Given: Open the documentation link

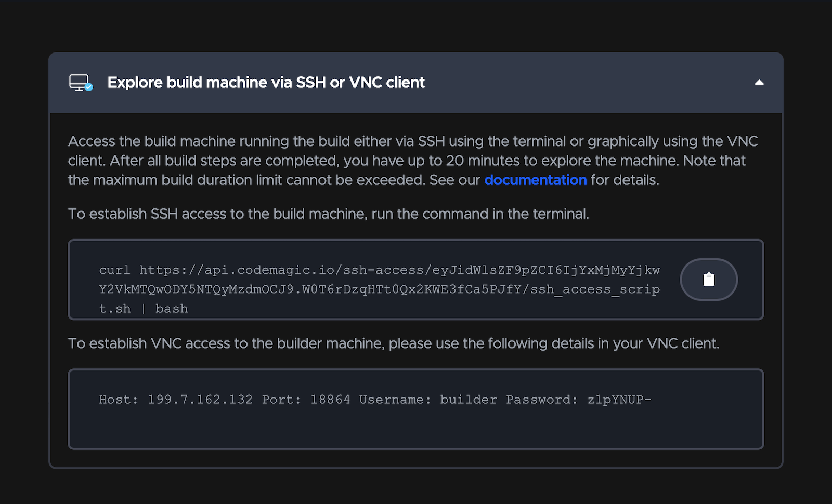Looking at the screenshot, I should [x=535, y=180].
